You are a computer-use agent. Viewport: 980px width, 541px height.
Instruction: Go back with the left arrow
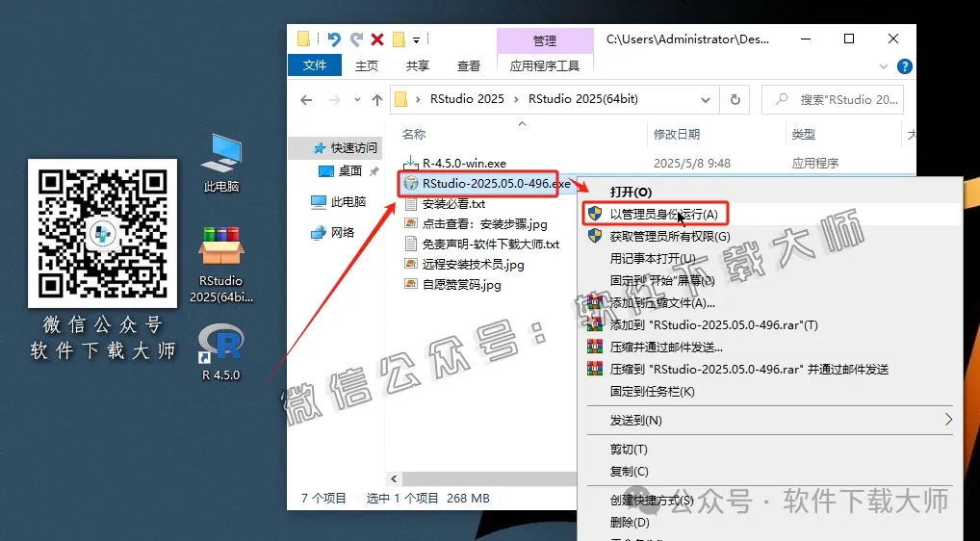[x=306, y=100]
